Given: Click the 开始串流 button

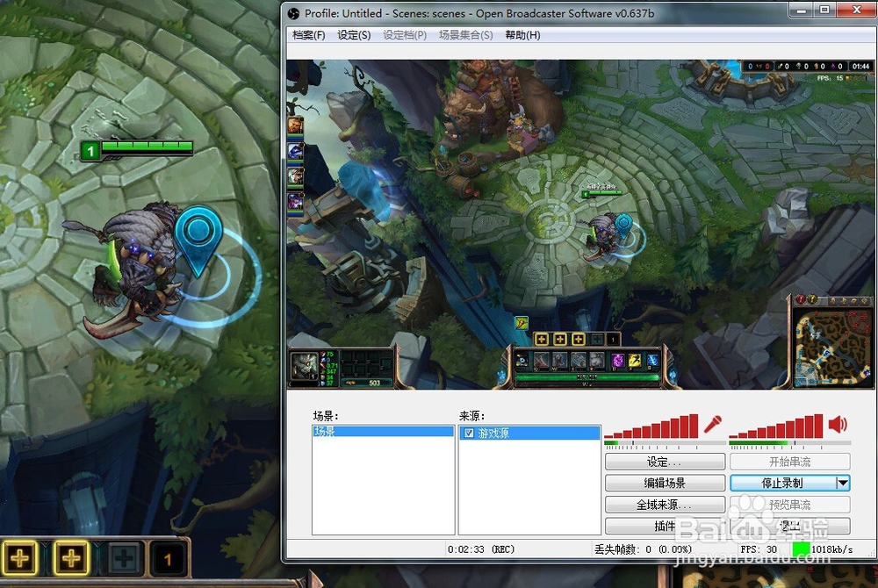Looking at the screenshot, I should 789,462.
